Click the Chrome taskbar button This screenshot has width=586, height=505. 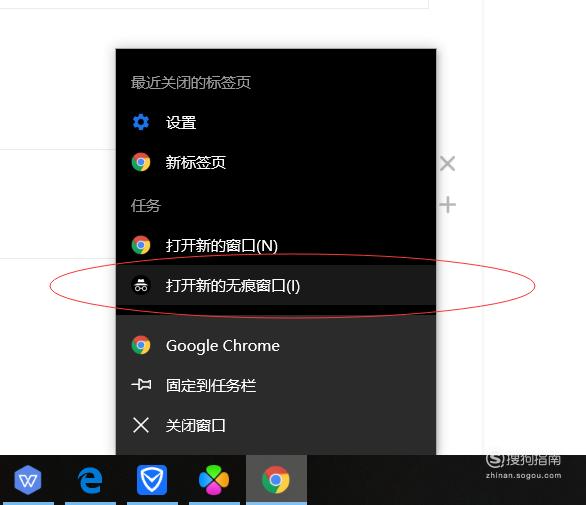[276, 480]
